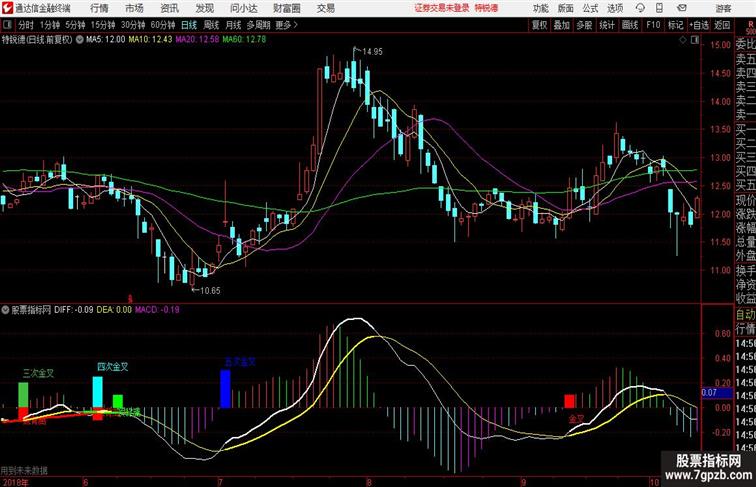This screenshot has height=487, width=756.
Task: Toggle the left panel icon beside 分时
Action: 7,25
